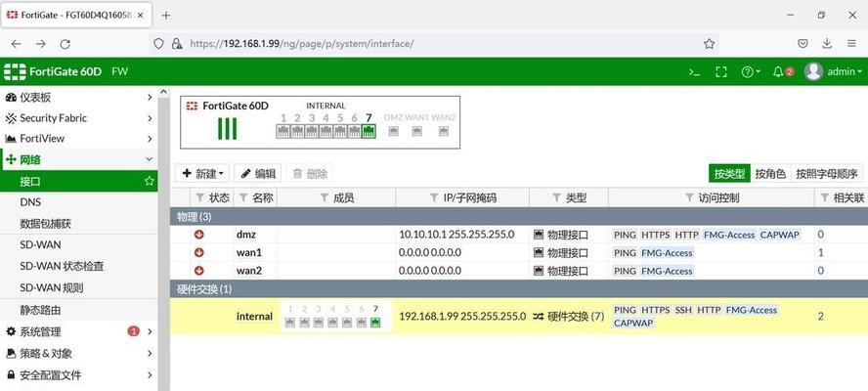Click the site security lock icon
868x391 pixels.
click(x=177, y=44)
